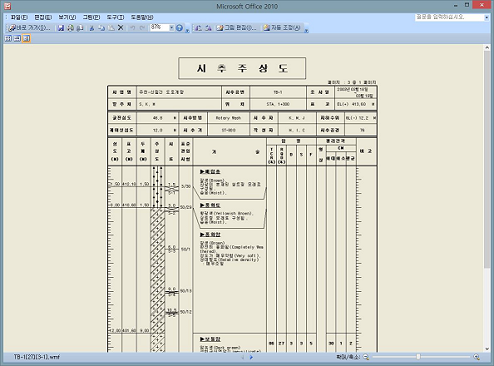Click the document title 시추주상도
Screen dimensions: 494x366
pyautogui.click(x=242, y=68)
